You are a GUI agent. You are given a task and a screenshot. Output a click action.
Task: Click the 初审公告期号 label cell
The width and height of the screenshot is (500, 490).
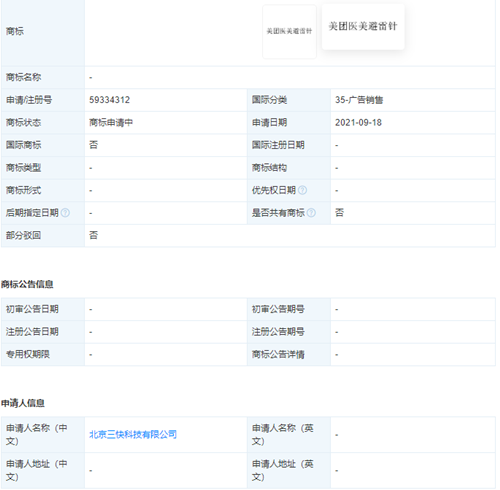[289, 309]
